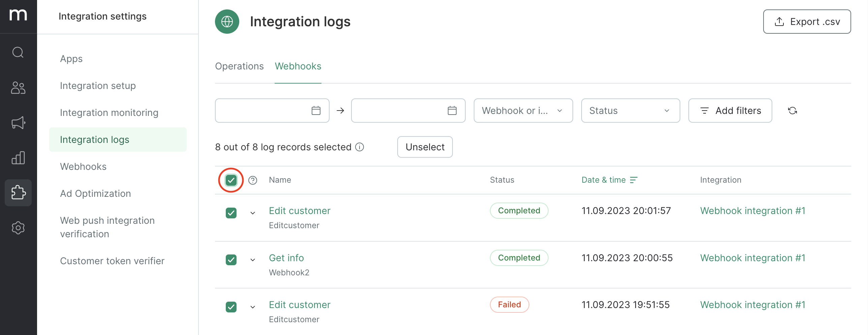The image size is (868, 335).
Task: Click the question mark help icon in the table header
Action: 253,180
